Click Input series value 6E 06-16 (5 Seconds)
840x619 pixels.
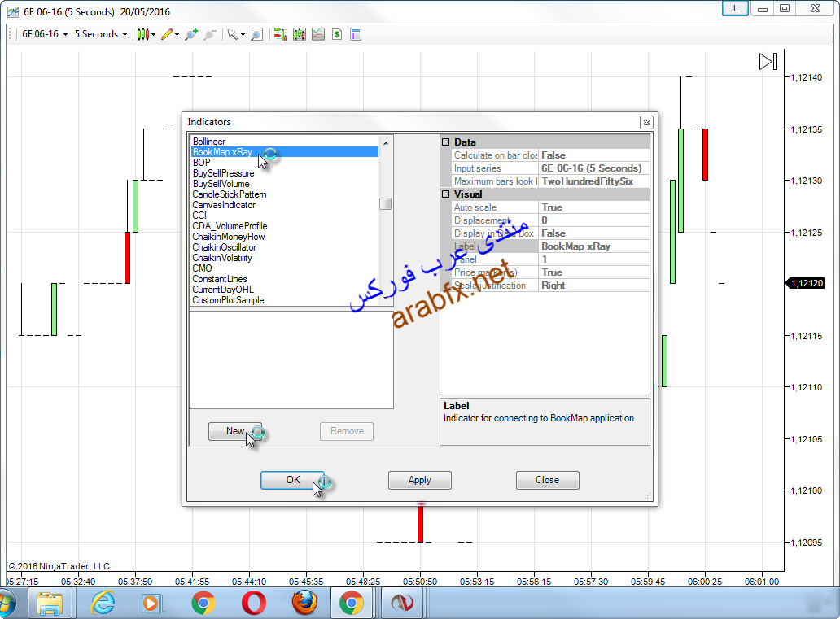click(x=594, y=168)
